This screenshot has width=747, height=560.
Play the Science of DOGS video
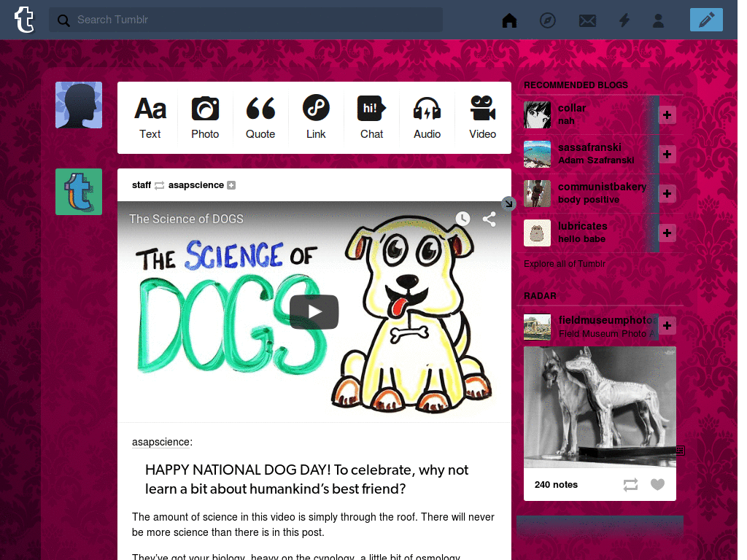point(314,312)
